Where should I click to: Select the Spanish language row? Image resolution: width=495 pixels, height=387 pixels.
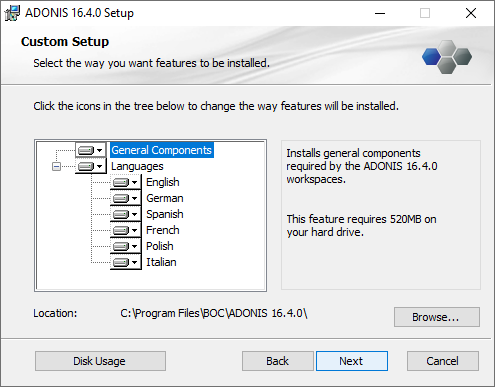coord(165,214)
